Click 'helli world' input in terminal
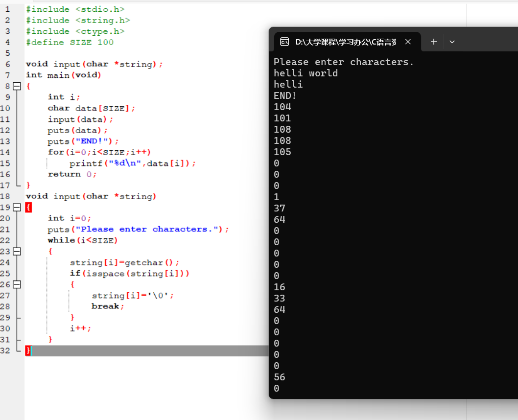 (306, 73)
